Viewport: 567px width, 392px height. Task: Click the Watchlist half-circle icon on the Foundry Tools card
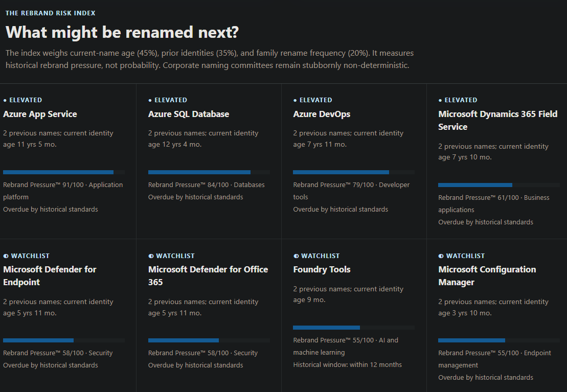pyautogui.click(x=296, y=256)
